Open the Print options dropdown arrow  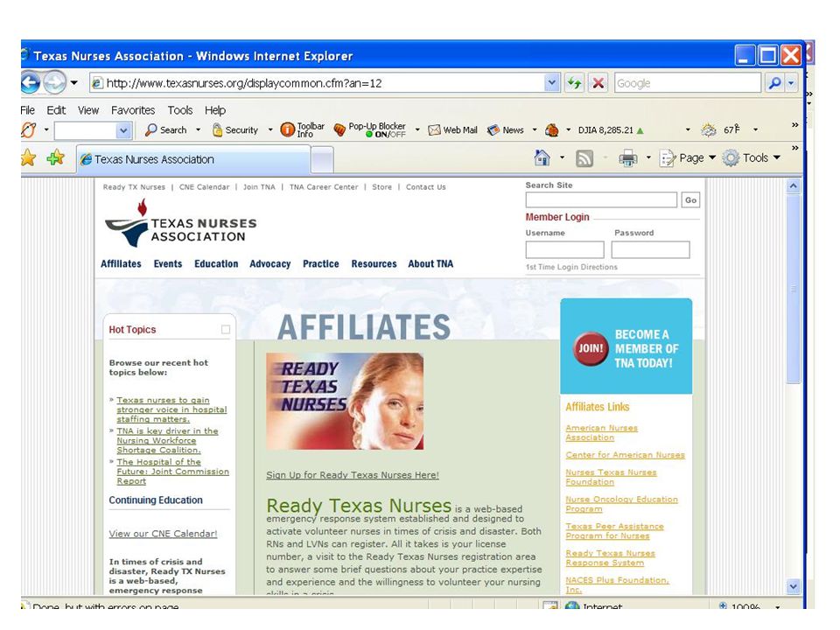[x=648, y=158]
